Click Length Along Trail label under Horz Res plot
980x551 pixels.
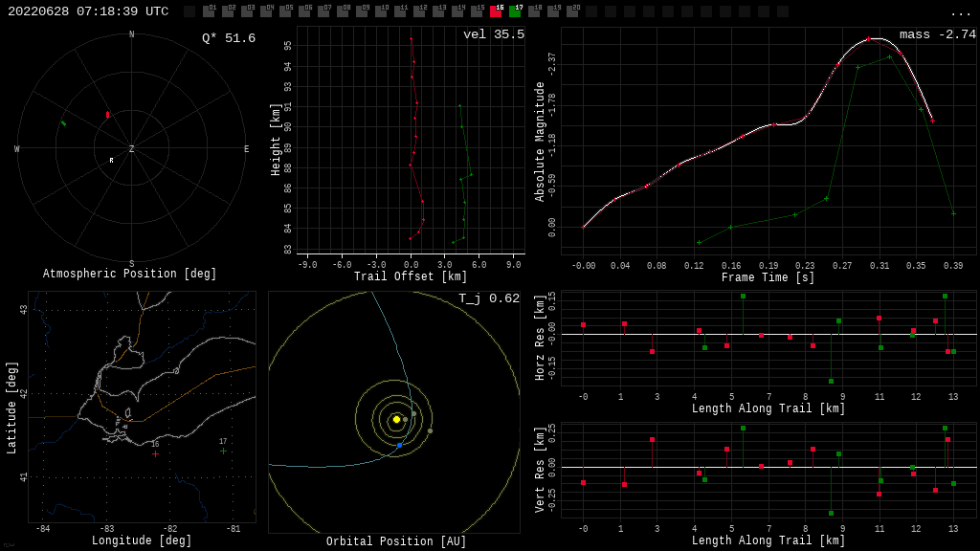click(x=768, y=408)
